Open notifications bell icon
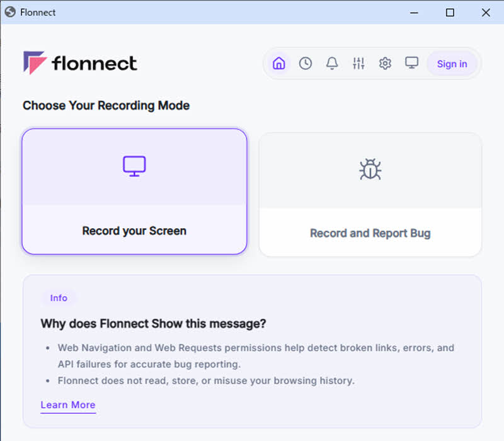 click(x=332, y=64)
